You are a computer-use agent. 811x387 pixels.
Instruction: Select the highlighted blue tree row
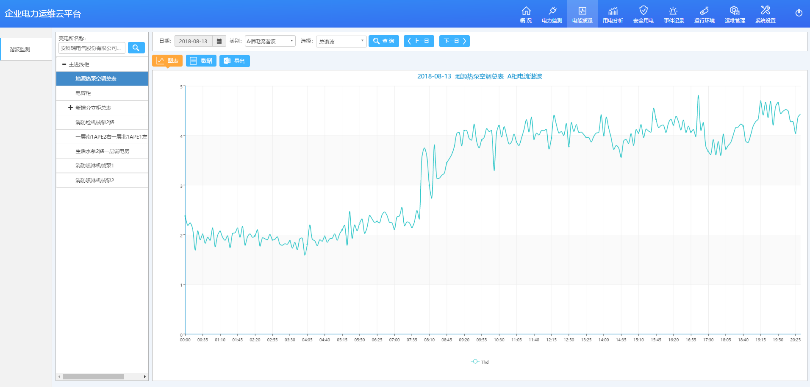click(x=102, y=79)
